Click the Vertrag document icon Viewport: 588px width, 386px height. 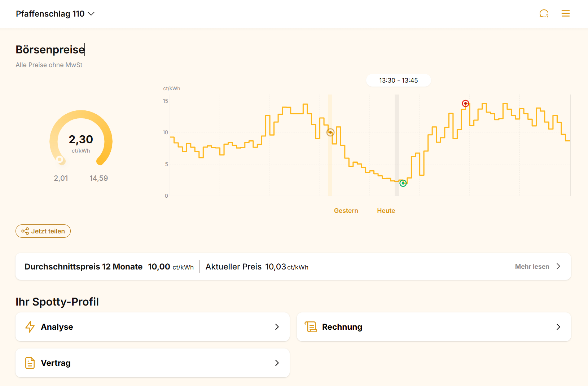(x=30, y=363)
